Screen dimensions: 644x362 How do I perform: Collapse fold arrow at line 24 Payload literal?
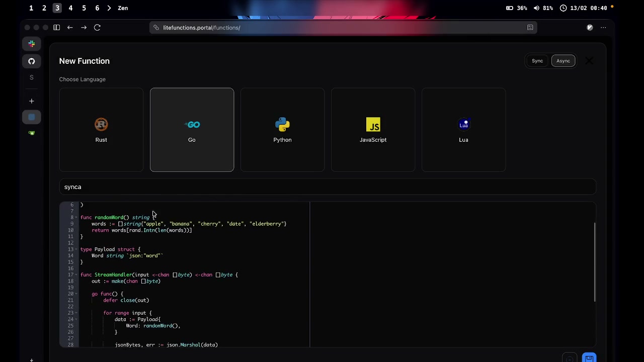coord(76,319)
